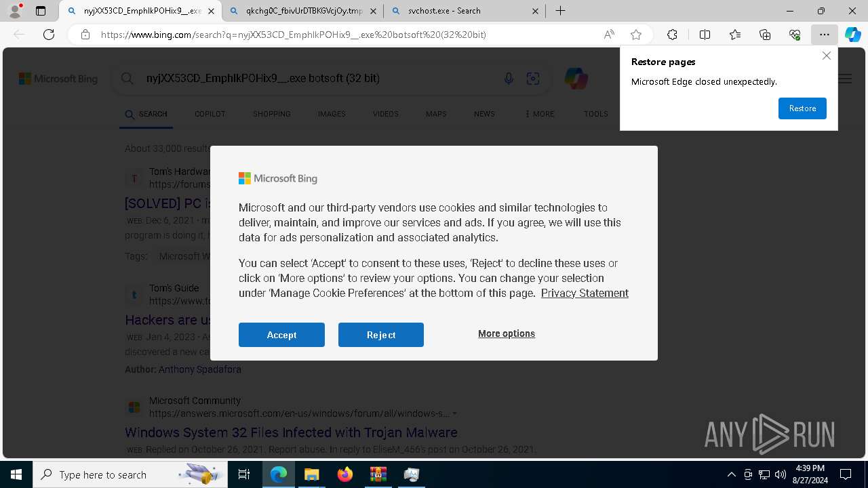Open the taskbar clock and date
The width and height of the screenshot is (868, 488).
pyautogui.click(x=810, y=474)
